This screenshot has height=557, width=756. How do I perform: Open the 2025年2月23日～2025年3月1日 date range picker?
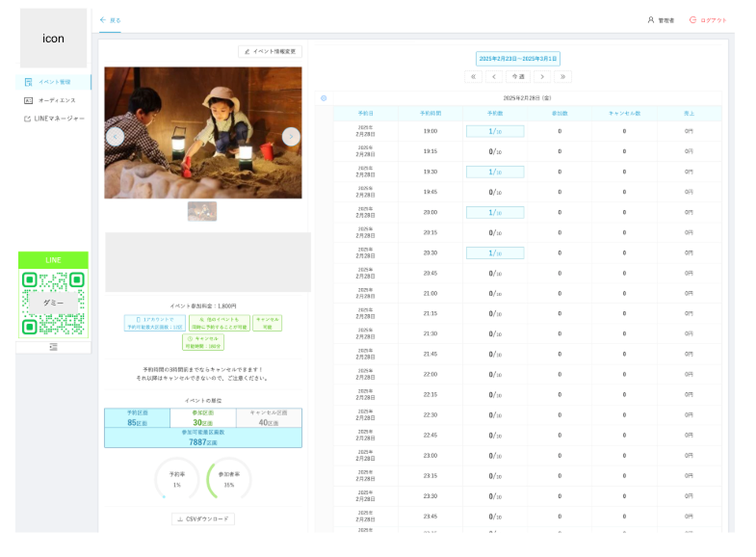518,59
